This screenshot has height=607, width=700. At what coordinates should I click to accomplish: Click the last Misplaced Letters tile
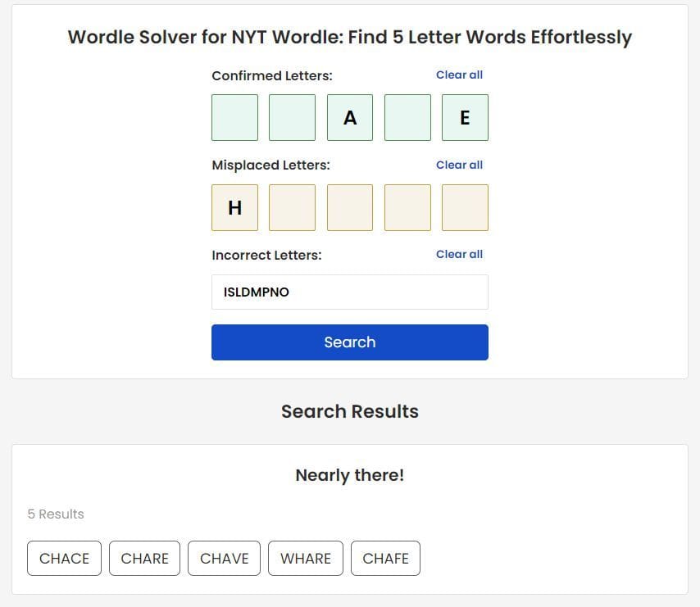point(465,207)
